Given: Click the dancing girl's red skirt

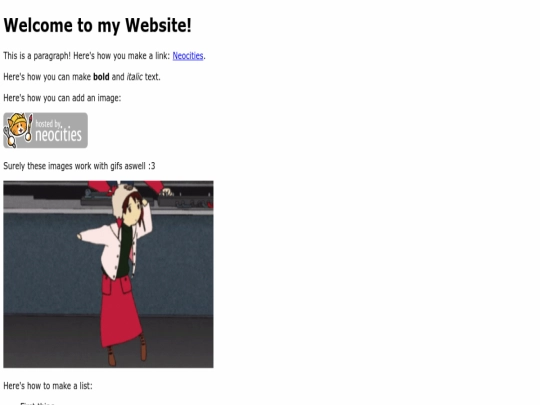Looking at the screenshot, I should (x=120, y=310).
